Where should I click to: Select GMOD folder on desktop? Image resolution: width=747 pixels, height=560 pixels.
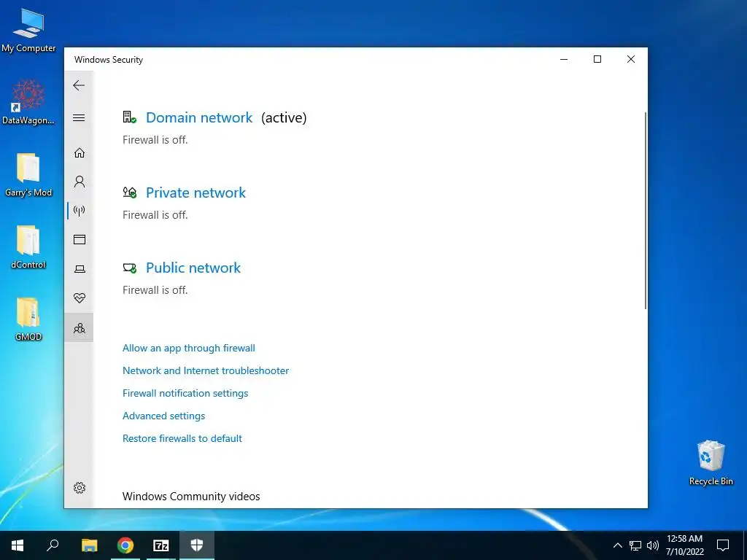[28, 319]
